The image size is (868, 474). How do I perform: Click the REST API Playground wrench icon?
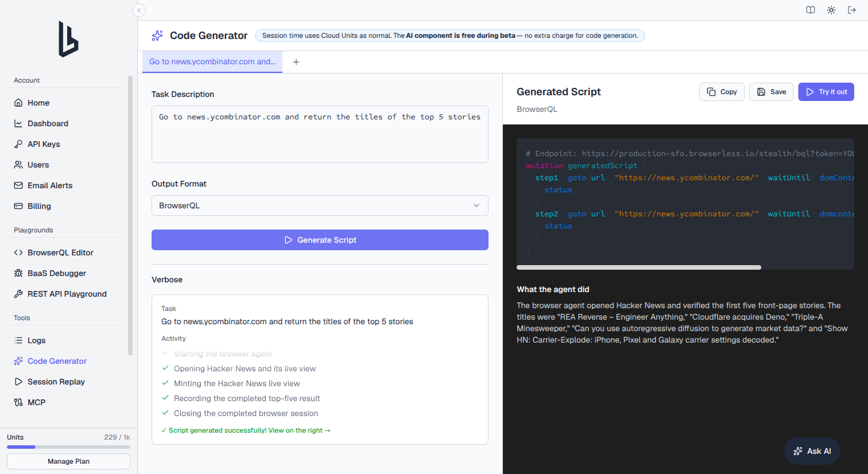18,294
